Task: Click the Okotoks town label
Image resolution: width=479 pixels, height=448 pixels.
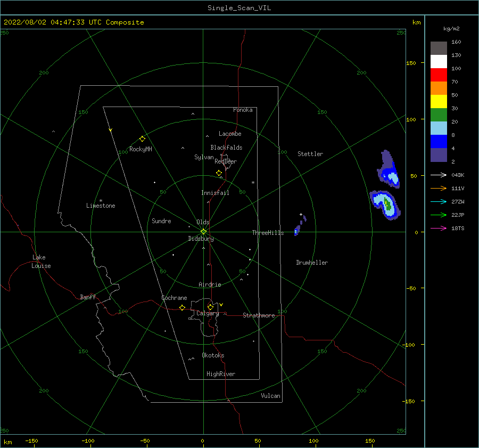Action: pyautogui.click(x=213, y=356)
